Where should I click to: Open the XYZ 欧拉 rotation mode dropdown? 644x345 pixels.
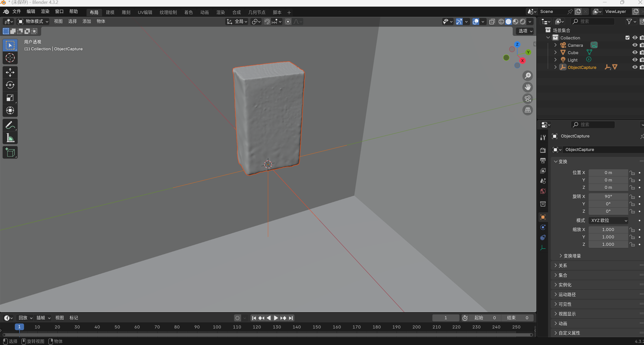point(608,220)
